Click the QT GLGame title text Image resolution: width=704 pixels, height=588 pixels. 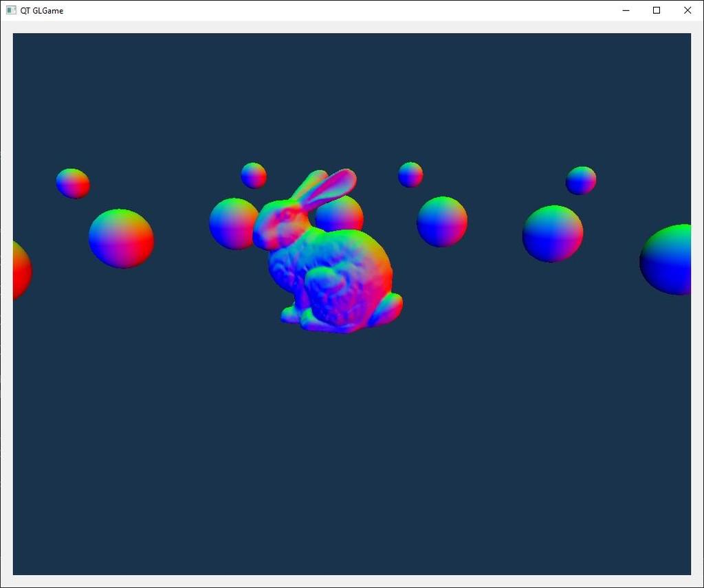click(42, 11)
